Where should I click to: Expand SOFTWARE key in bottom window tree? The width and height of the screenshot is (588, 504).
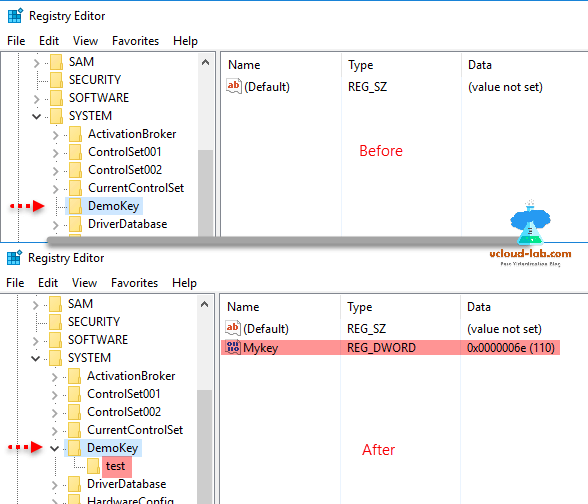35,340
